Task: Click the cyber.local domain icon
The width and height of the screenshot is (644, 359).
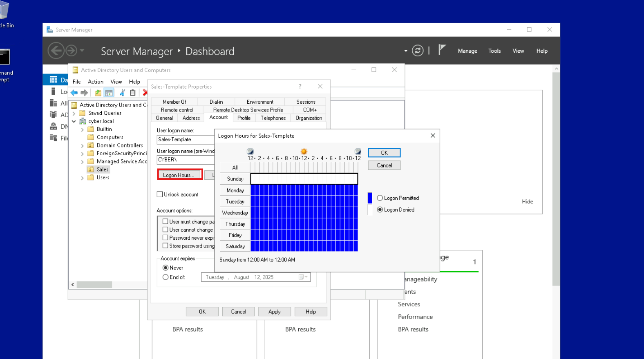Action: click(83, 121)
